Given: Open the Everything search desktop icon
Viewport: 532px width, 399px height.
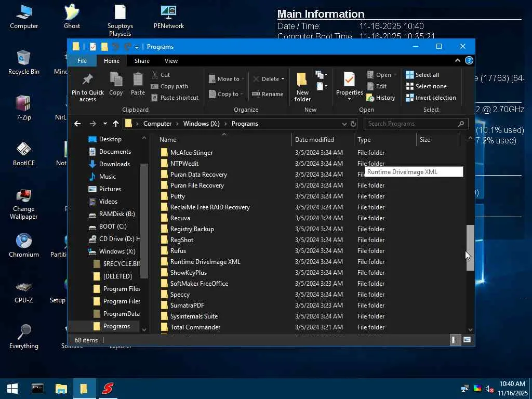Looking at the screenshot, I should coord(24,336).
